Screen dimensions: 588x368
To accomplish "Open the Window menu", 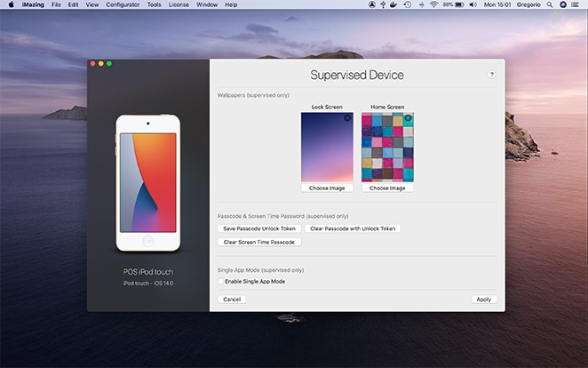I will pyautogui.click(x=207, y=4).
